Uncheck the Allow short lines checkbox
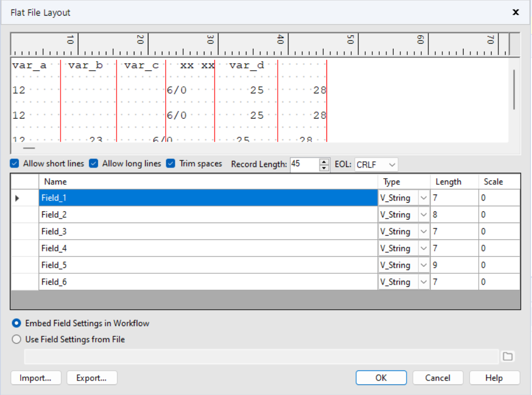532x395 pixels. coord(13,164)
